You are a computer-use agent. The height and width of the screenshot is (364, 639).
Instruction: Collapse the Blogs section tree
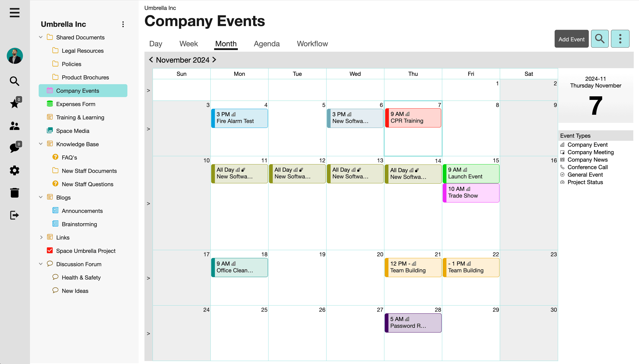[41, 197]
